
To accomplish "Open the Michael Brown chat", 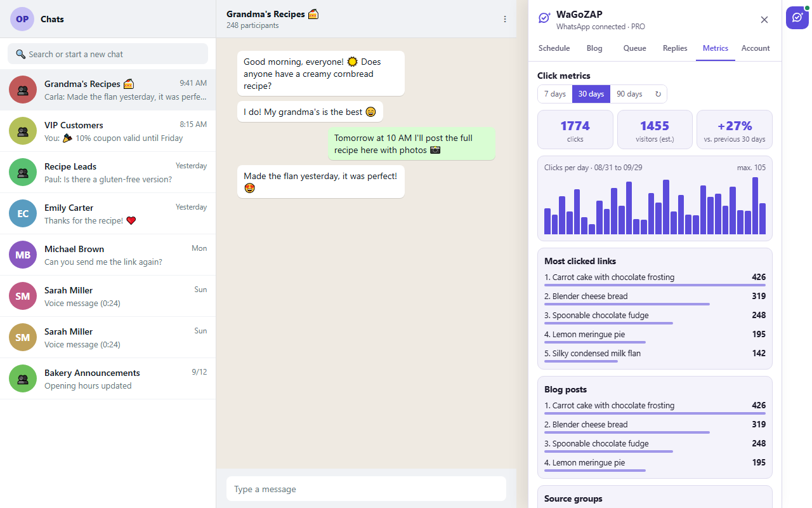I will point(108,255).
